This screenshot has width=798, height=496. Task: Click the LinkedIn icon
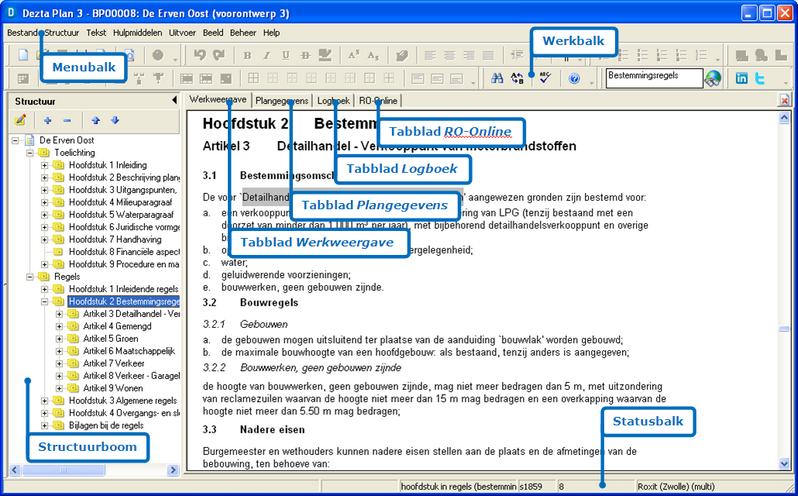coord(742,78)
